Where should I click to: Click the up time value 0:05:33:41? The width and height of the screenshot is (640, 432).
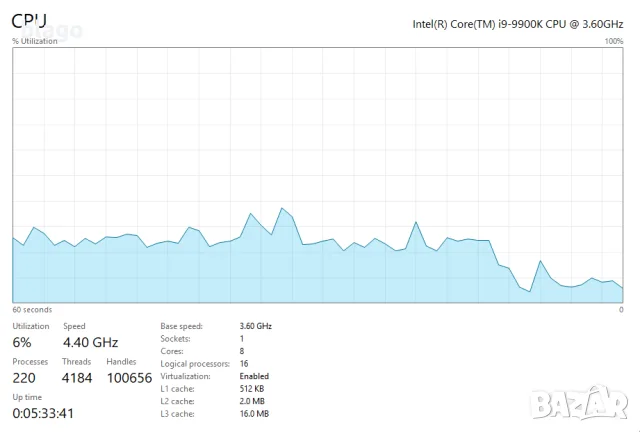pyautogui.click(x=43, y=413)
